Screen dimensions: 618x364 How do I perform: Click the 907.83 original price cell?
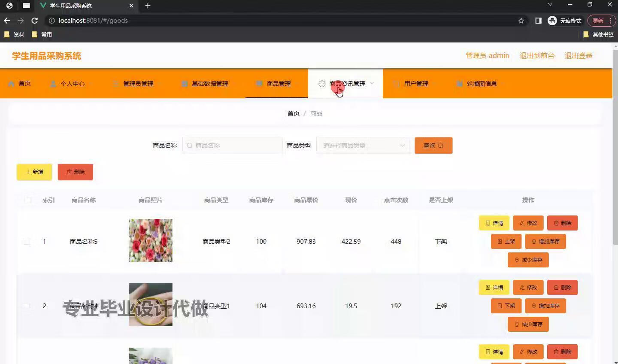306,242
